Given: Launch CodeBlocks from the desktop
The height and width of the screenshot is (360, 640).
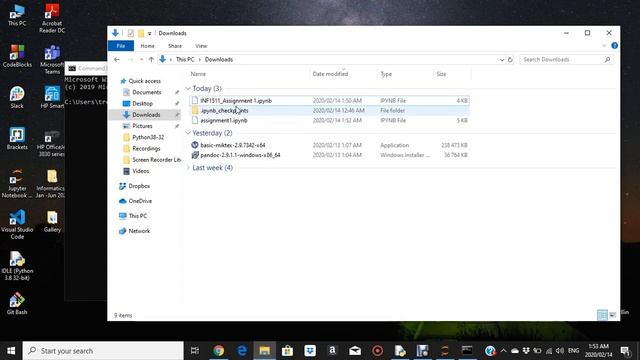Looking at the screenshot, I should click(17, 56).
